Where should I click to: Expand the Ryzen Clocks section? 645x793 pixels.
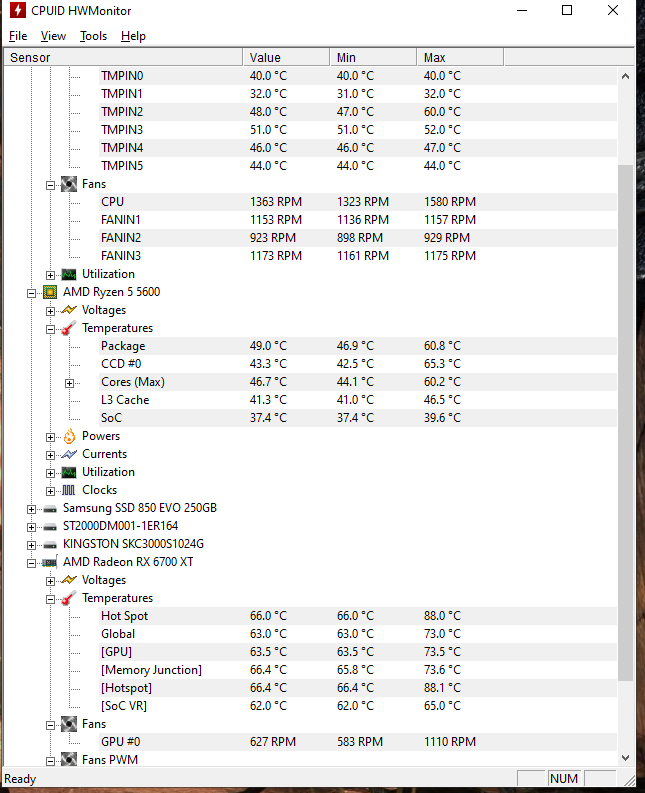(x=50, y=491)
